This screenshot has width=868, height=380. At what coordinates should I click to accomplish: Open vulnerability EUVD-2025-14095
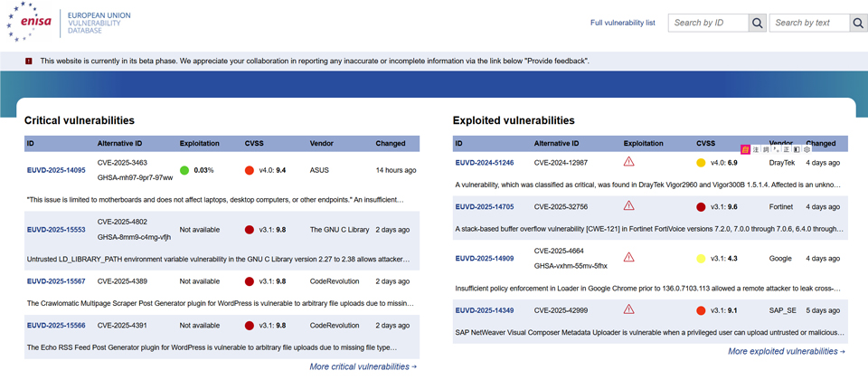pyautogui.click(x=56, y=171)
